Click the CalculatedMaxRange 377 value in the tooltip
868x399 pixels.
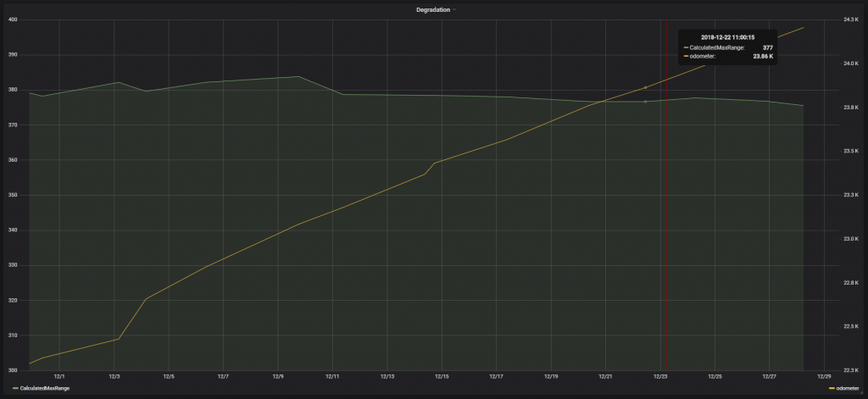click(x=767, y=47)
